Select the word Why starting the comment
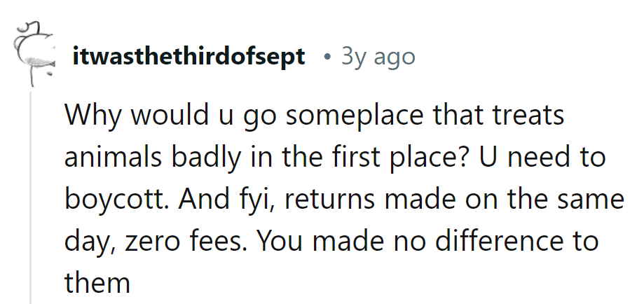644x304 pixels. pyautogui.click(x=93, y=116)
